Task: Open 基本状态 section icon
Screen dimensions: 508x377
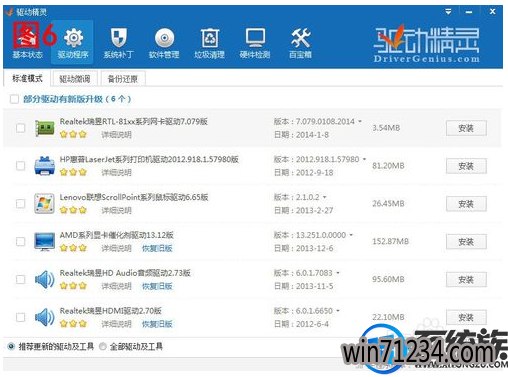Action: coord(28,40)
